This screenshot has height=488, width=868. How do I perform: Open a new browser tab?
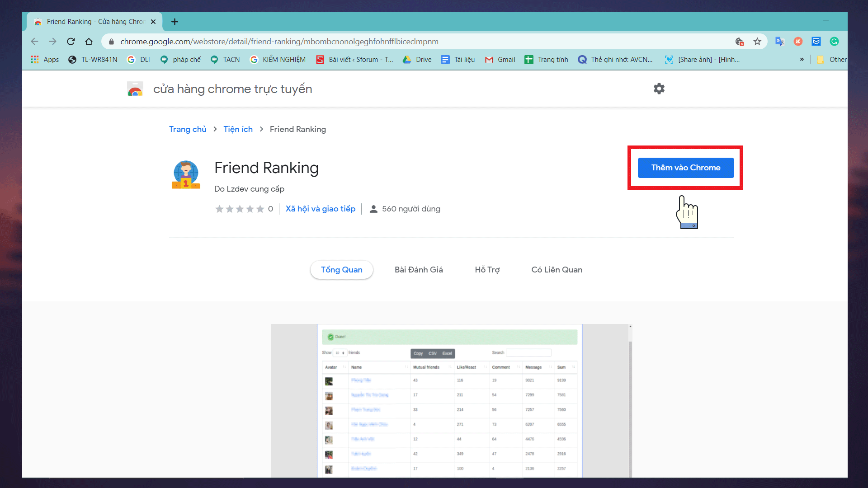tap(175, 22)
